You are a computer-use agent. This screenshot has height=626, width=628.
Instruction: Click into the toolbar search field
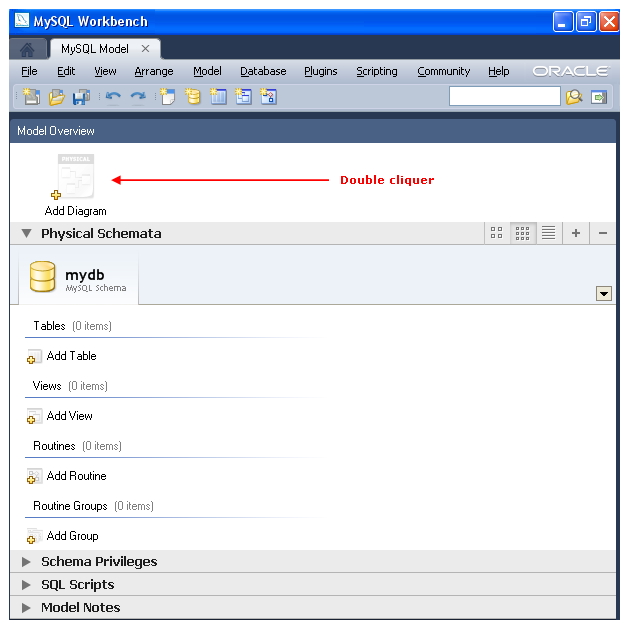[x=505, y=96]
